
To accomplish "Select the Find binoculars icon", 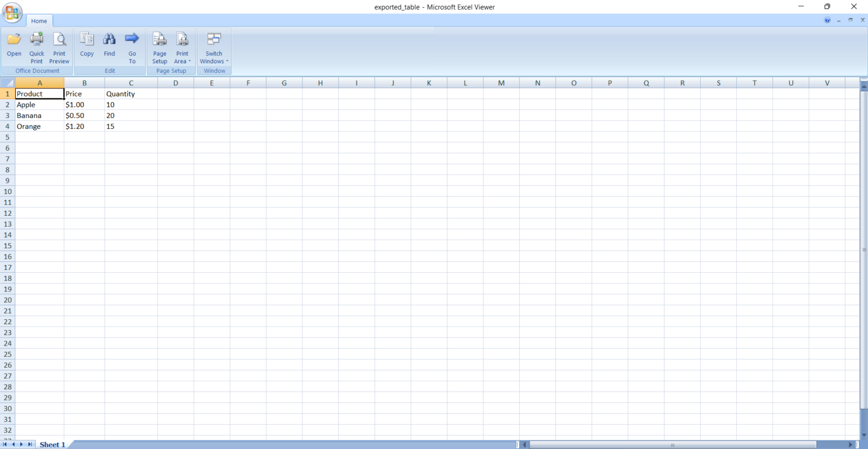I will click(109, 39).
